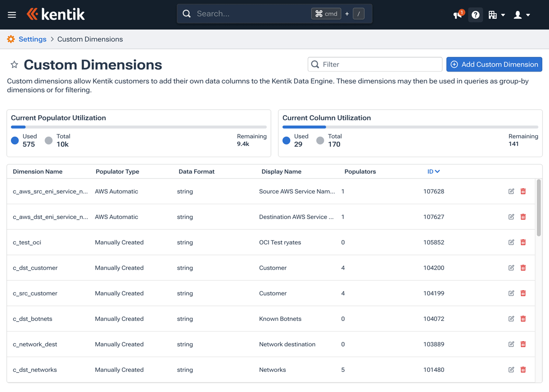Click inside the Filter field
The height and width of the screenshot is (392, 549).
(375, 64)
